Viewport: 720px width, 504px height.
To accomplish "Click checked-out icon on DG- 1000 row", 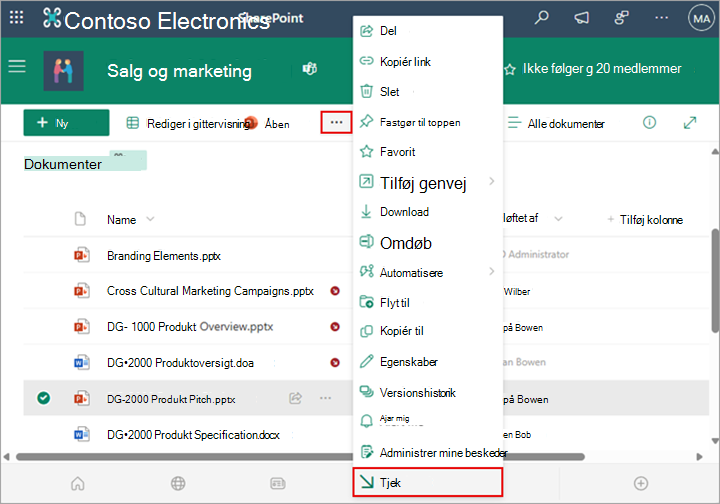I will [x=335, y=326].
